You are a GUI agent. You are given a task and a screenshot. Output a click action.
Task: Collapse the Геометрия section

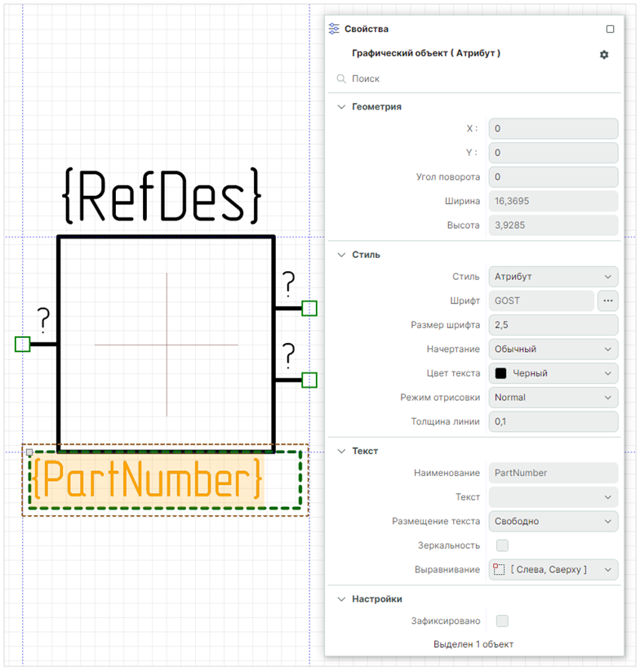[x=341, y=107]
